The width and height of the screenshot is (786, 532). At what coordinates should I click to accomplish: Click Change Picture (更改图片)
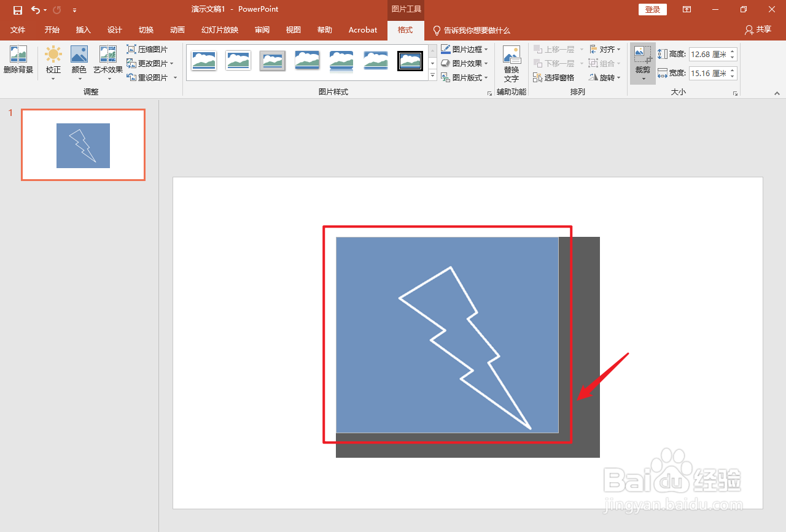[x=147, y=63]
